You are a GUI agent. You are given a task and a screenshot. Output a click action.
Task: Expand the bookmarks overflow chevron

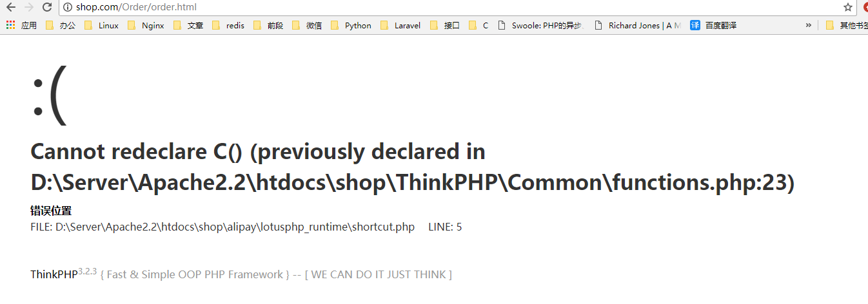[x=809, y=26]
